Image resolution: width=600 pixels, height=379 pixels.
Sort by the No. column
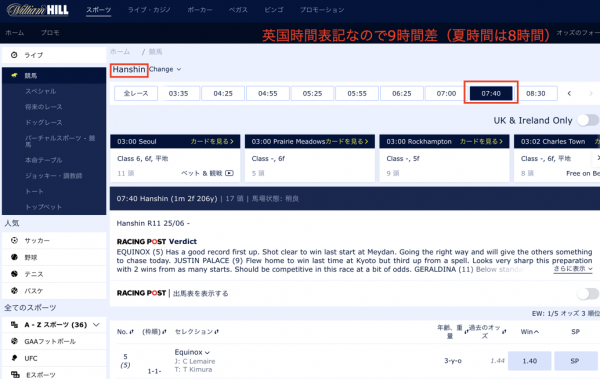click(125, 332)
